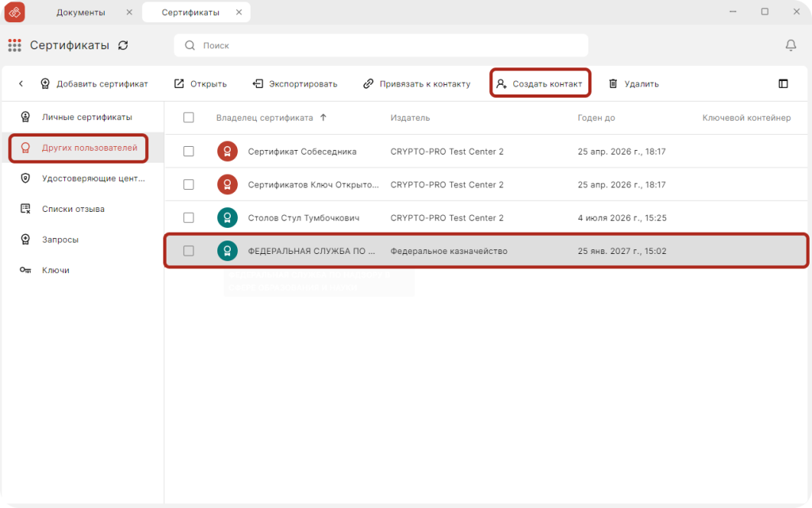Screen dimensions: 812x508
Task: Open Удостоверяющие центры section
Action: [82, 179]
